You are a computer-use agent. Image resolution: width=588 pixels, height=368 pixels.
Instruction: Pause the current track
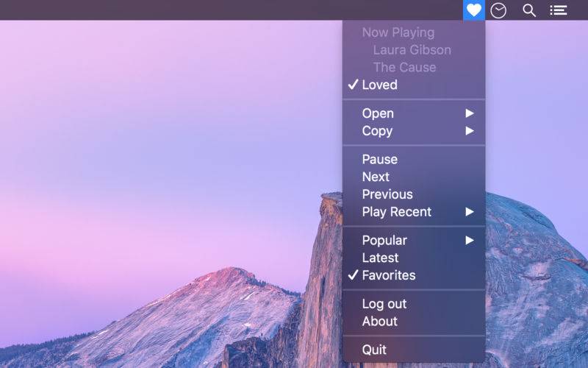(414, 159)
